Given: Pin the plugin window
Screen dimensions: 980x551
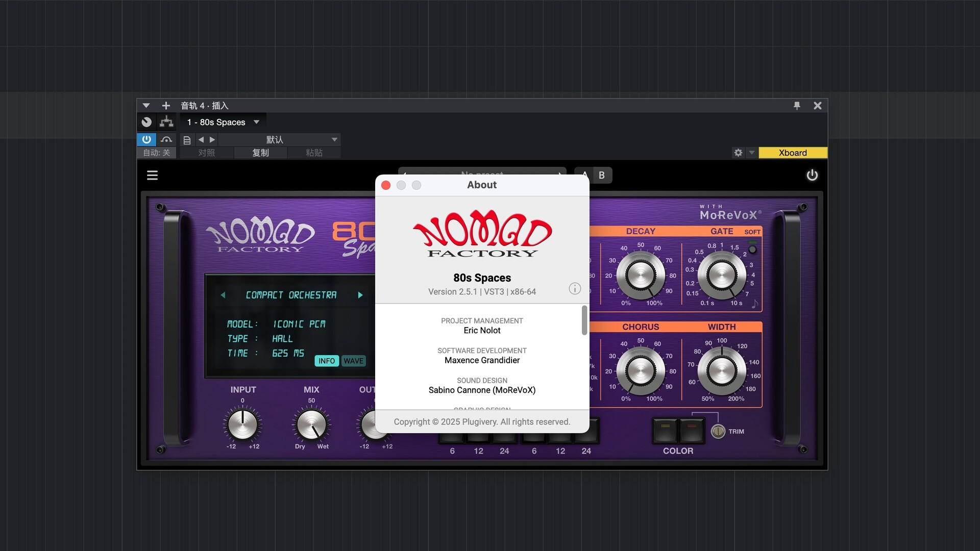Looking at the screenshot, I should pos(797,106).
